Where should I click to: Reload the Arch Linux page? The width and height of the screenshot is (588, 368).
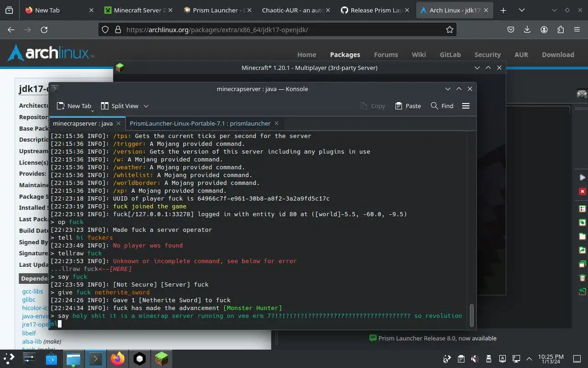[x=44, y=29]
